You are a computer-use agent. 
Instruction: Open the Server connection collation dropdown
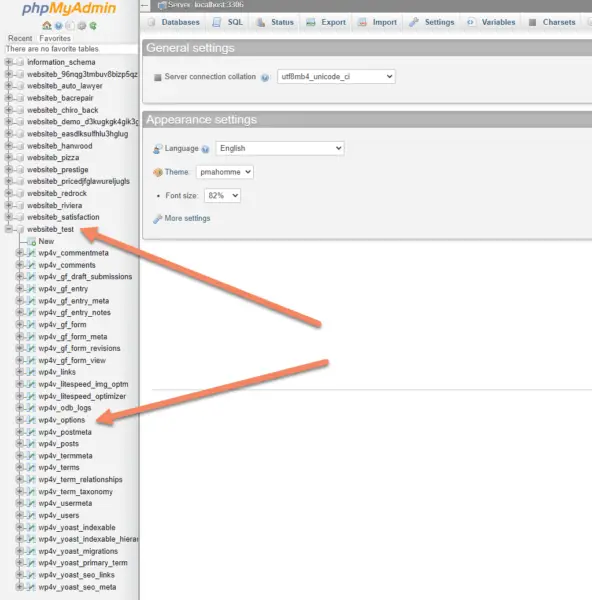(x=336, y=77)
